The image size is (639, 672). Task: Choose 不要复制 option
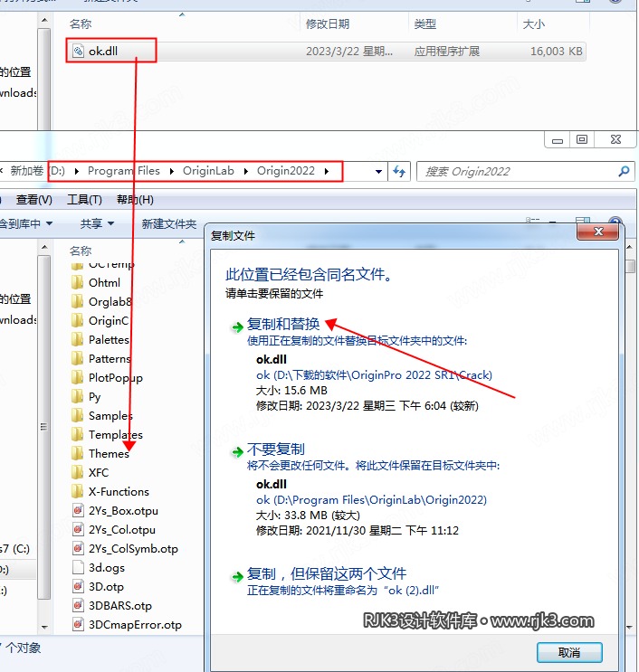click(276, 450)
